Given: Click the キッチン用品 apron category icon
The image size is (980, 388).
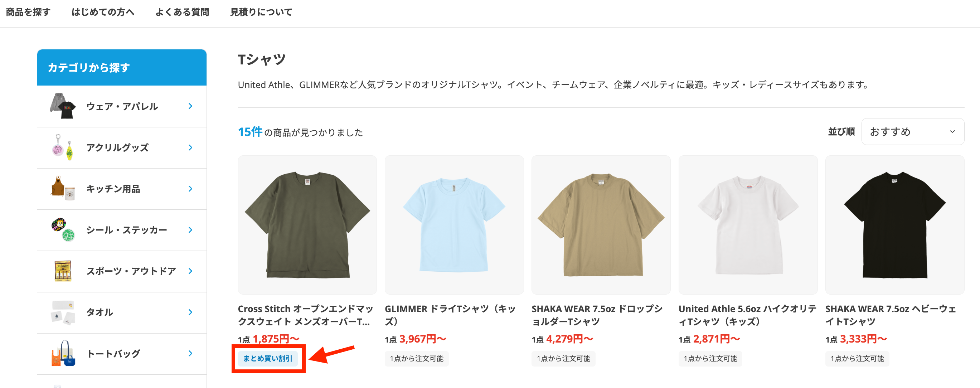Looking at the screenshot, I should coord(63,188).
